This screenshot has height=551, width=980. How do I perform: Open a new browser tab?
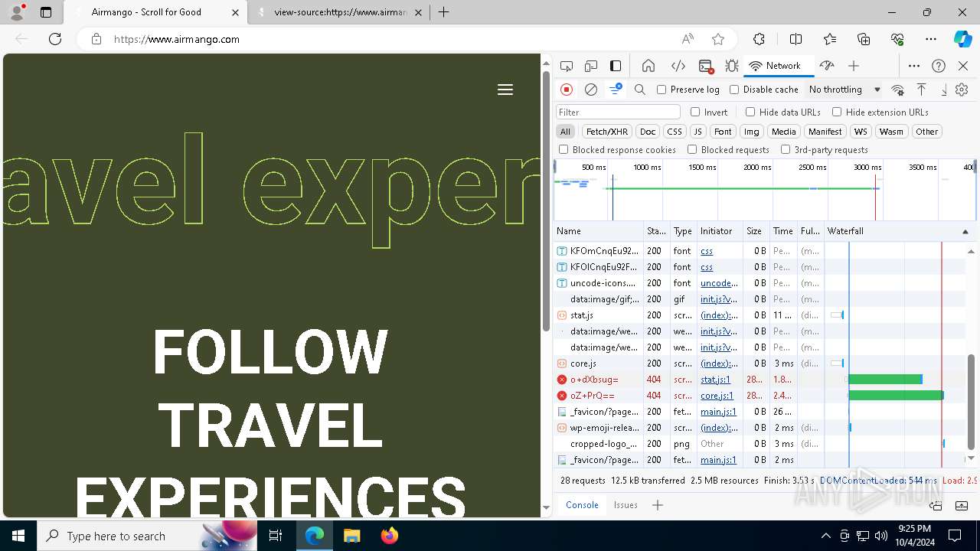click(x=443, y=12)
